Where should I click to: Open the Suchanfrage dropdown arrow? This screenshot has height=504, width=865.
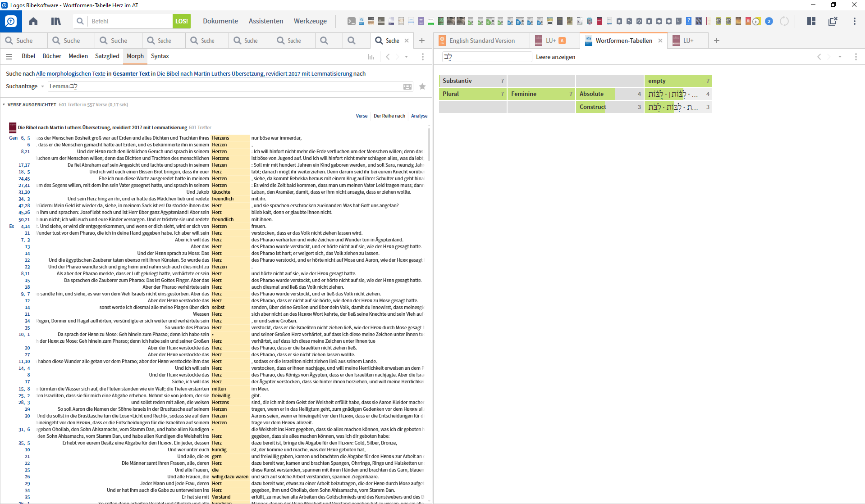tap(42, 86)
